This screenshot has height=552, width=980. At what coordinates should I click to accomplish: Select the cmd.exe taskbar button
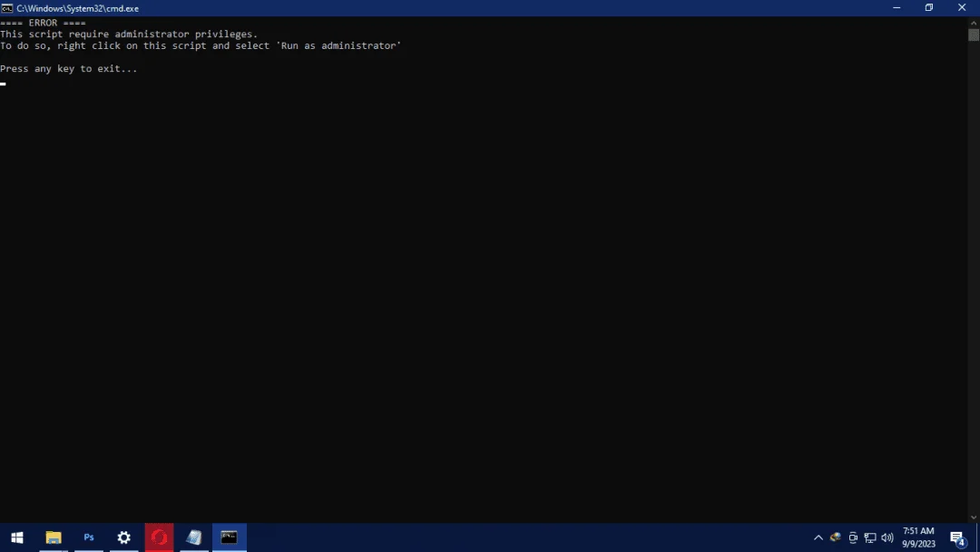pos(230,537)
